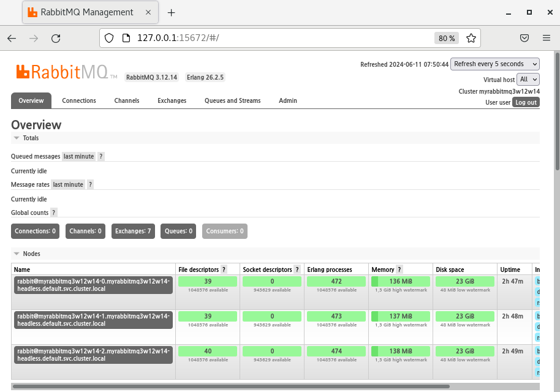560x392 pixels.
Task: Open the Refresh every 5 seconds dropdown
Action: click(495, 64)
